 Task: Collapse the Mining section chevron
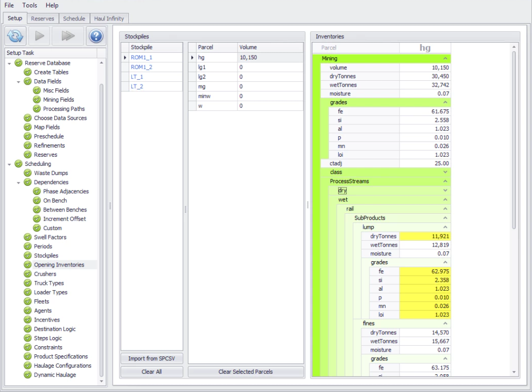(445, 58)
